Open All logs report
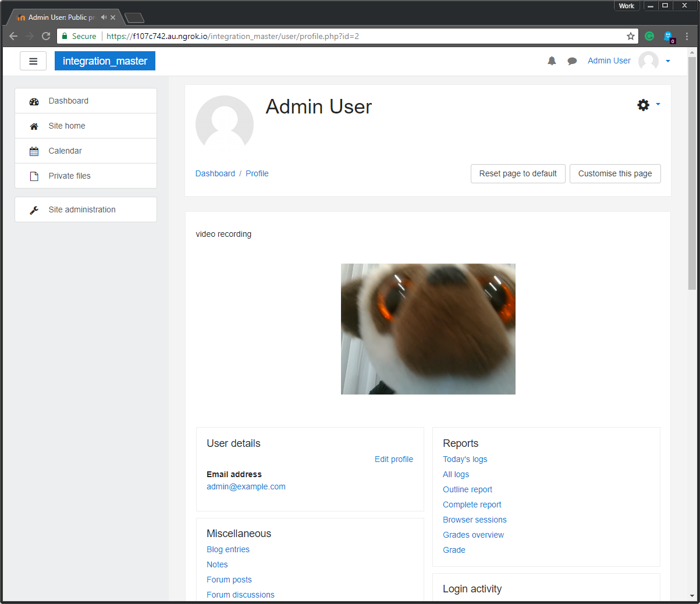This screenshot has width=700, height=604. tap(456, 474)
